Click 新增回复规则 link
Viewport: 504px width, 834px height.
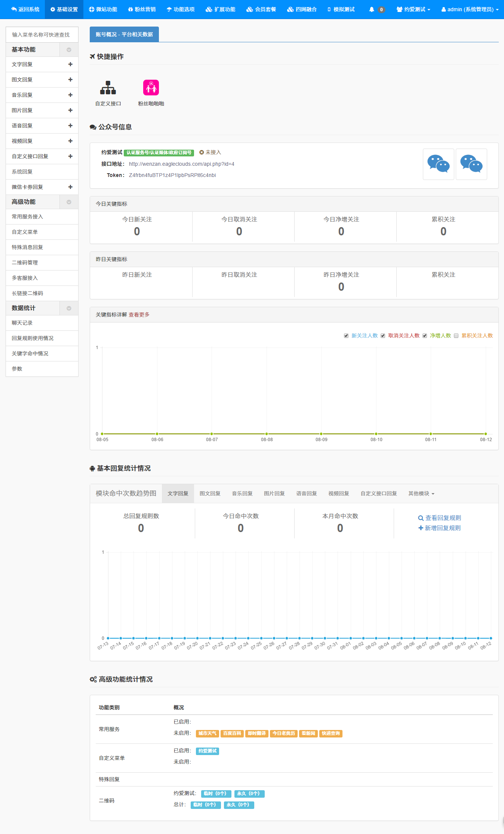[x=439, y=528]
